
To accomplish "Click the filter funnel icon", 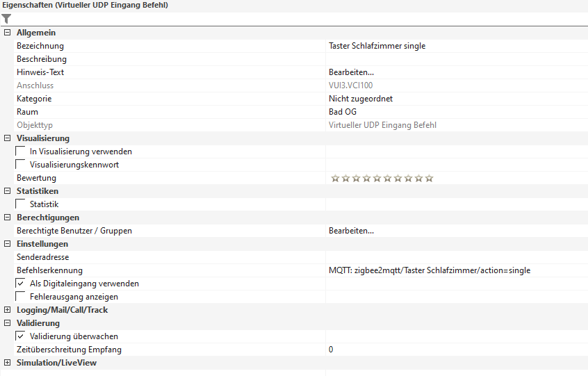I will (x=6, y=19).
